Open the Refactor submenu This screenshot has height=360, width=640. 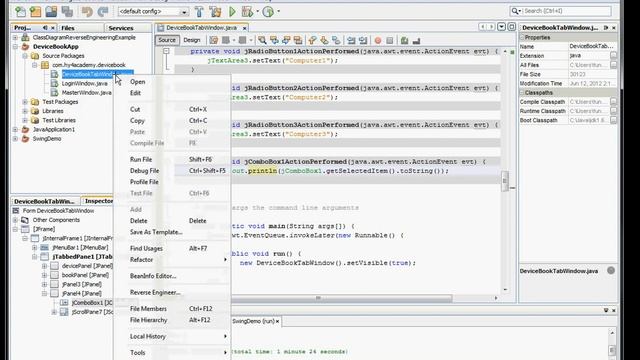(x=172, y=260)
